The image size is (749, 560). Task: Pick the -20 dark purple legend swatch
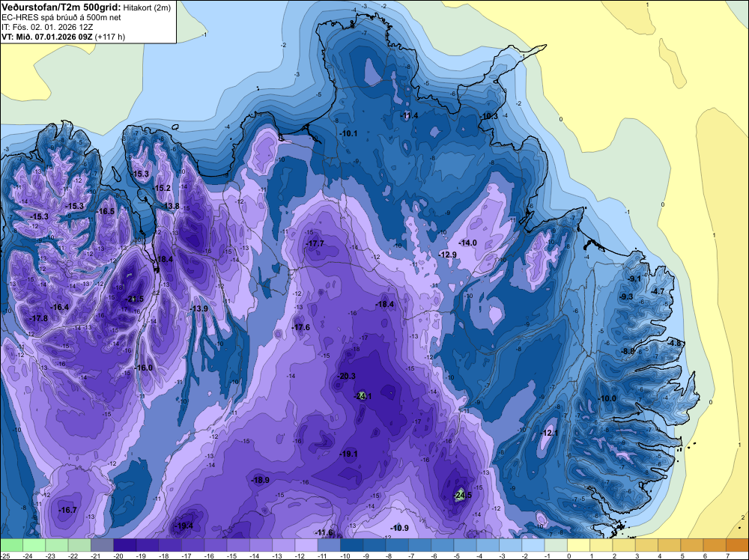124,545
